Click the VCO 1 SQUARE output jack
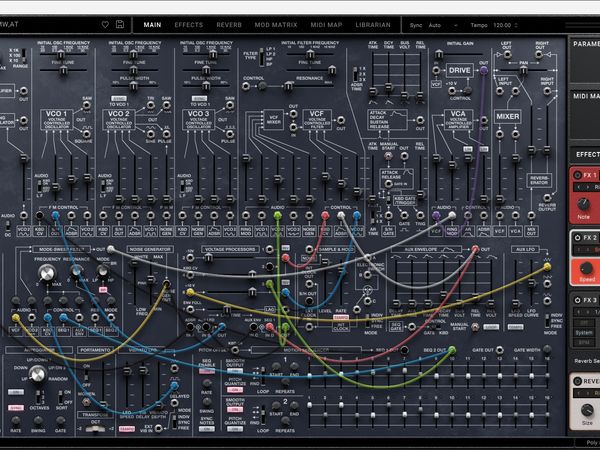 (x=87, y=134)
